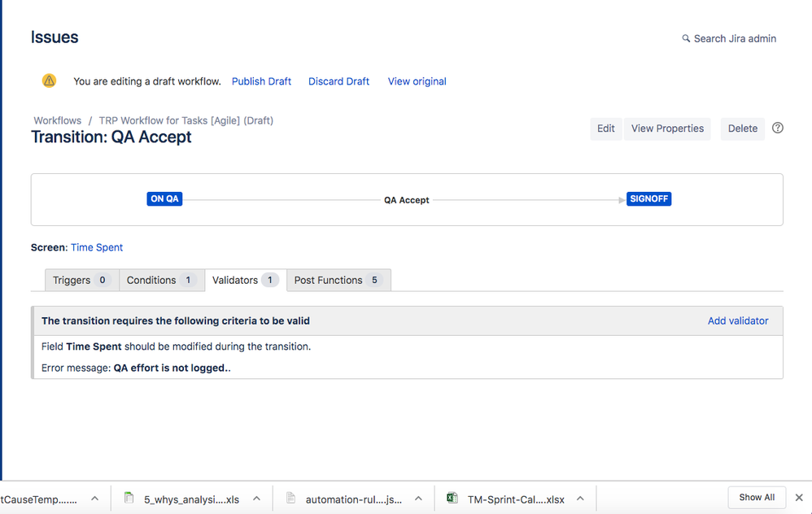Expand the TM-Sprint-Cal.xlsx download options chevron
Viewport: 812px width, 514px height.
(580, 499)
